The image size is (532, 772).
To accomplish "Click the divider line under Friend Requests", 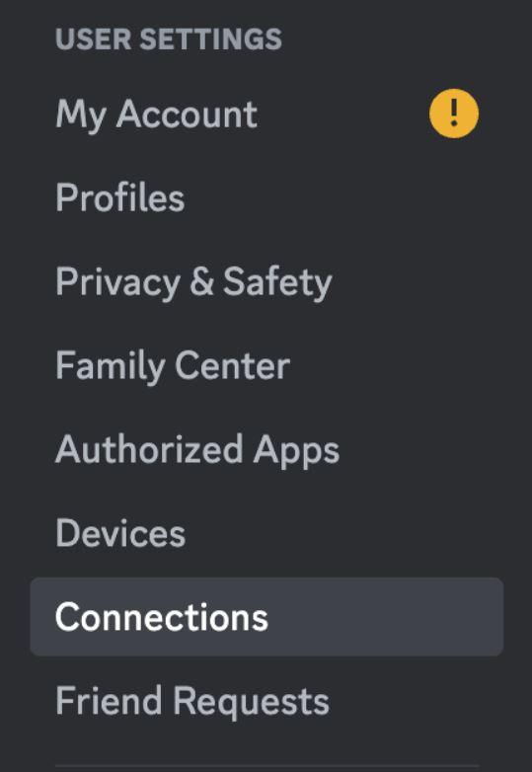I will (266, 766).
